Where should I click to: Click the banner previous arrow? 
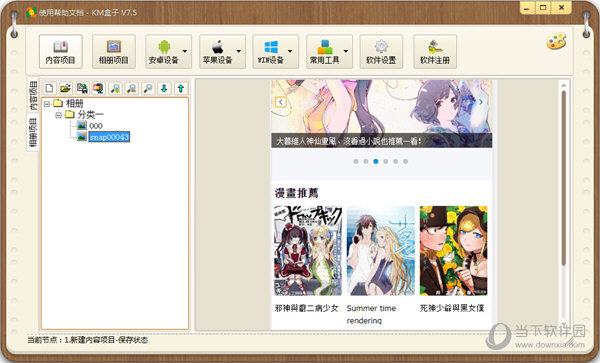[280, 102]
